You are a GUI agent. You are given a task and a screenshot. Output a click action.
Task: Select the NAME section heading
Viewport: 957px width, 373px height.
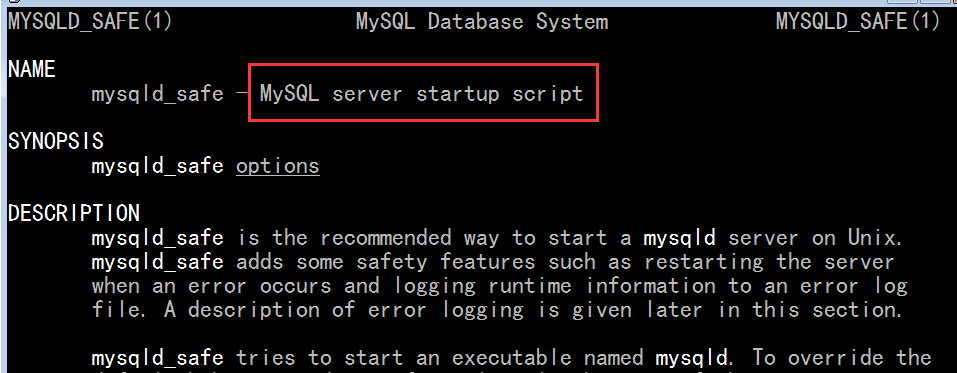click(x=32, y=70)
